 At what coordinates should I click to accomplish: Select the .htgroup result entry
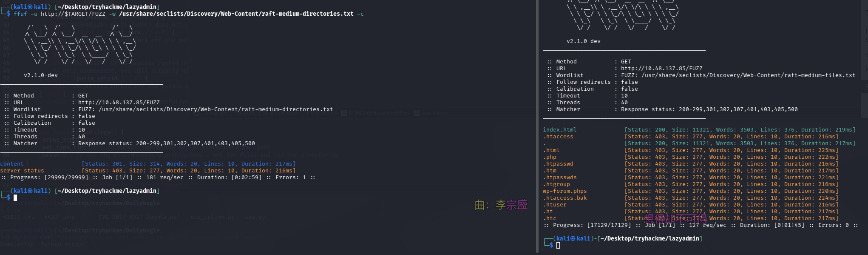pyautogui.click(x=556, y=184)
